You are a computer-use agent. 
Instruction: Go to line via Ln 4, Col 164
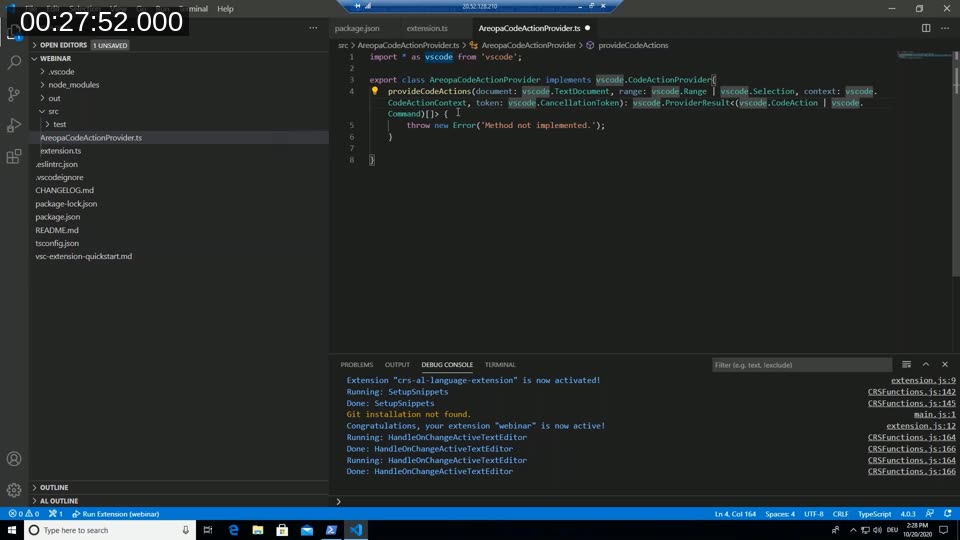[x=735, y=514]
